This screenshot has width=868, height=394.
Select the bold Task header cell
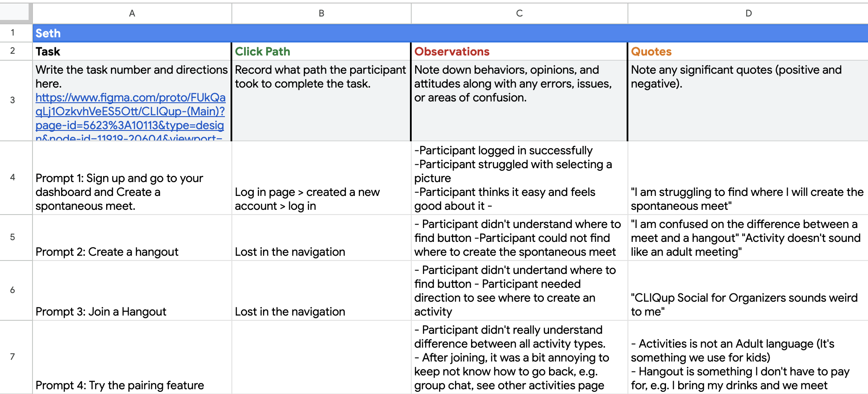[x=132, y=51]
